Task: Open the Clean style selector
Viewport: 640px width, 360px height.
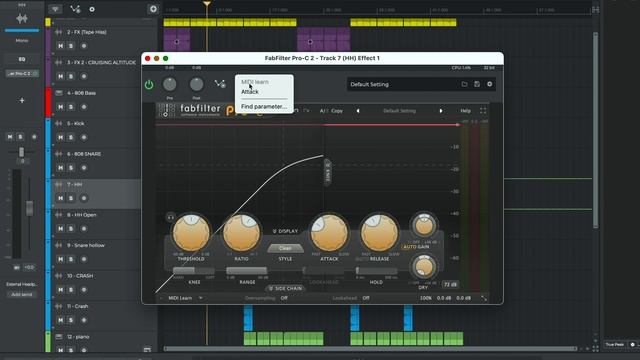Action: pos(285,248)
